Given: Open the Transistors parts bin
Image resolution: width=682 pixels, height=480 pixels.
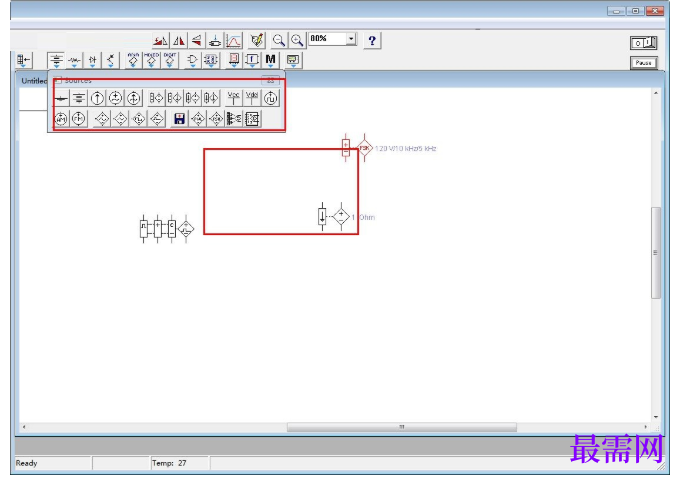Looking at the screenshot, I should tap(111, 60).
